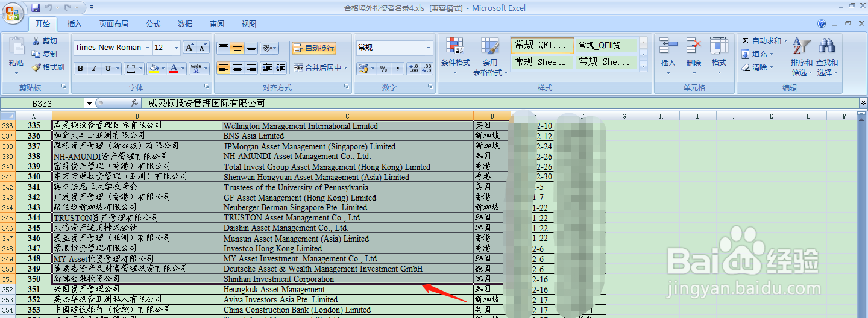Screen dimensions: 868x318
Task: Toggle italic formatting
Action: [94, 69]
